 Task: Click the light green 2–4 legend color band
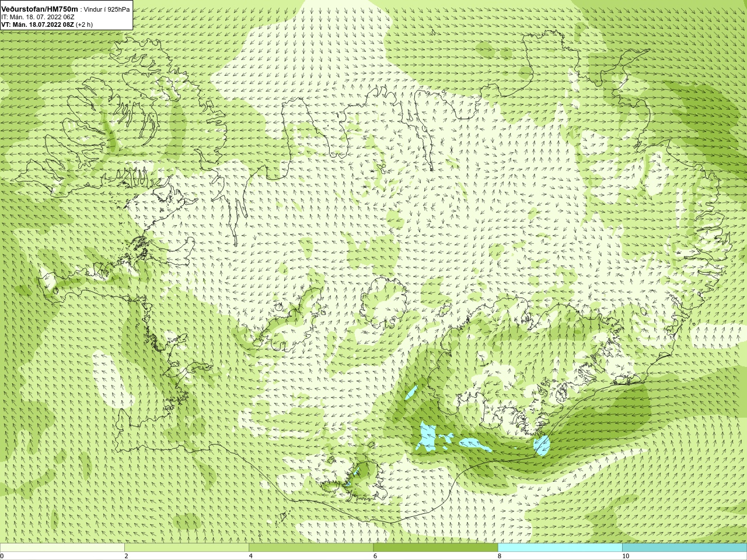click(187, 548)
